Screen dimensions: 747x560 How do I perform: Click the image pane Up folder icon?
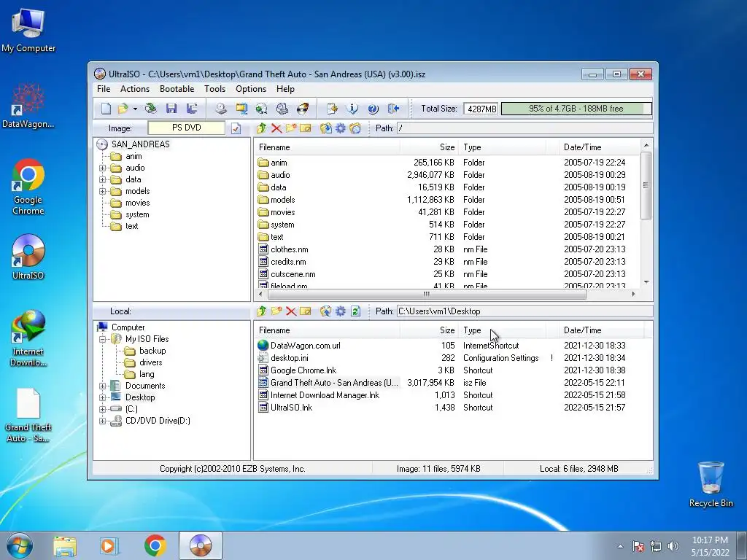tap(262, 128)
